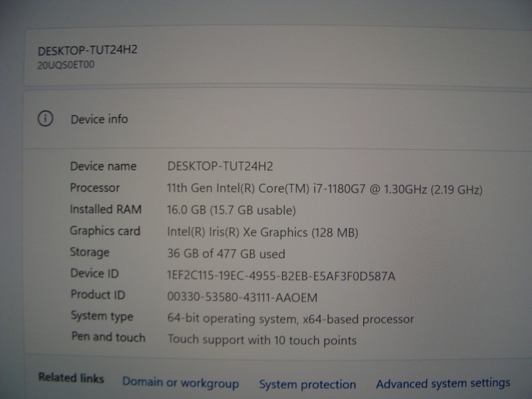Select the model number 20UQS0ET00
The image size is (532, 399).
66,65
